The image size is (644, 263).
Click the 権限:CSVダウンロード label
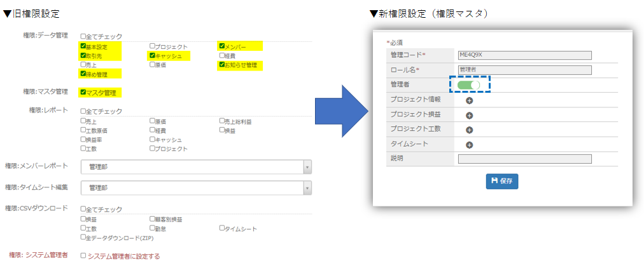click(x=36, y=208)
